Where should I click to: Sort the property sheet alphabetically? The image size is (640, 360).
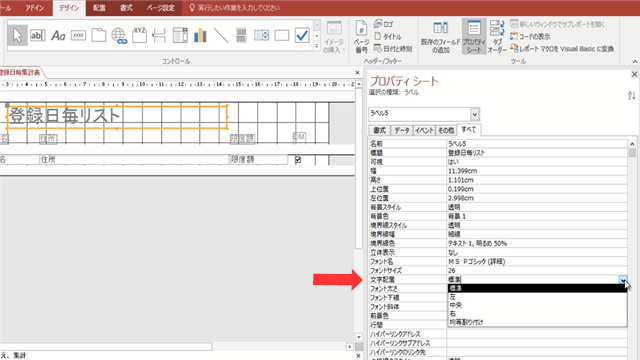point(631,96)
